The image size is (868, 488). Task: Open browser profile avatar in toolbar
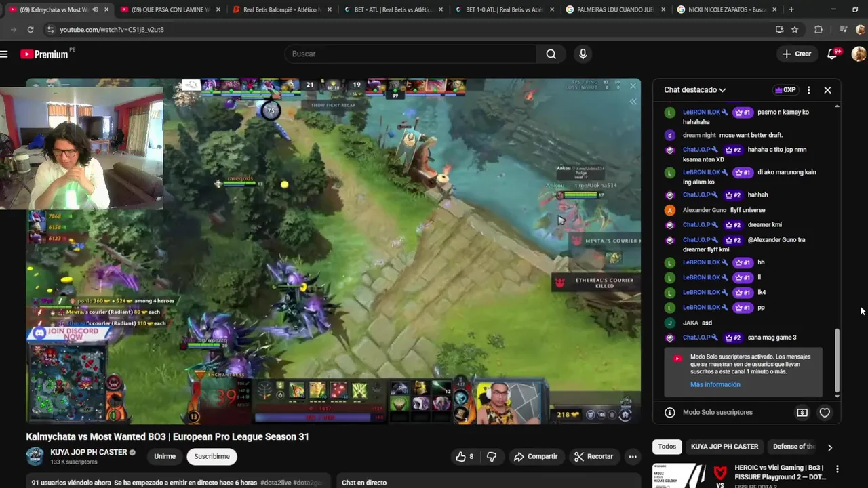click(x=860, y=30)
